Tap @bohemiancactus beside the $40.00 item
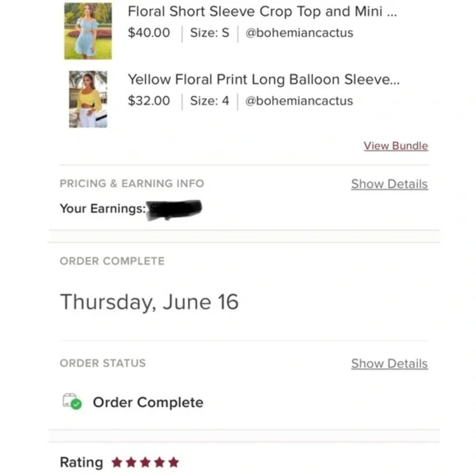This screenshot has height=476, width=476. pos(299,33)
